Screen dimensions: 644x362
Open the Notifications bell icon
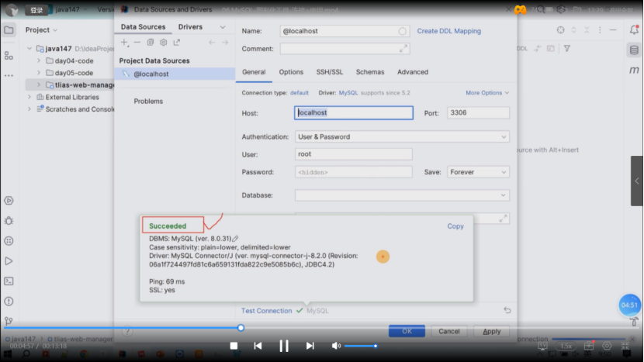pyautogui.click(x=634, y=29)
